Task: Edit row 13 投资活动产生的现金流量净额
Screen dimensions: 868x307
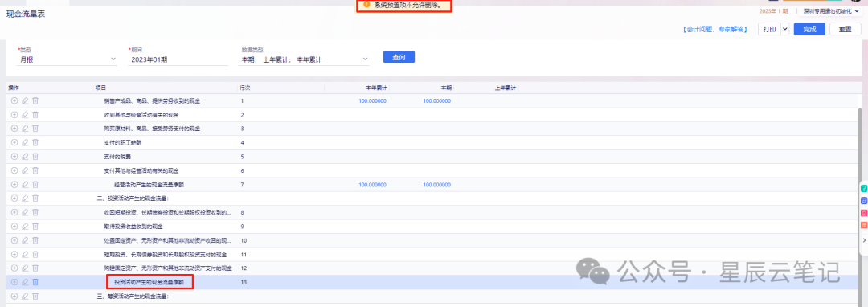Action: pos(25,282)
